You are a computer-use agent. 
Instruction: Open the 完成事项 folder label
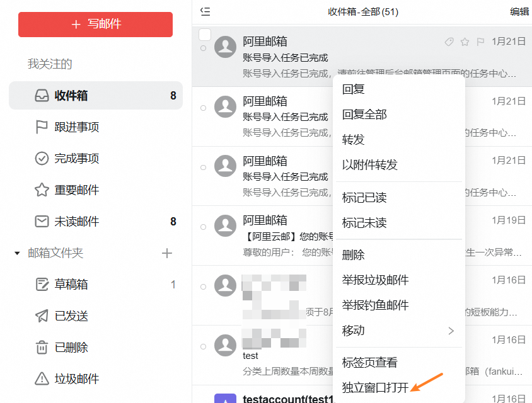(x=77, y=158)
